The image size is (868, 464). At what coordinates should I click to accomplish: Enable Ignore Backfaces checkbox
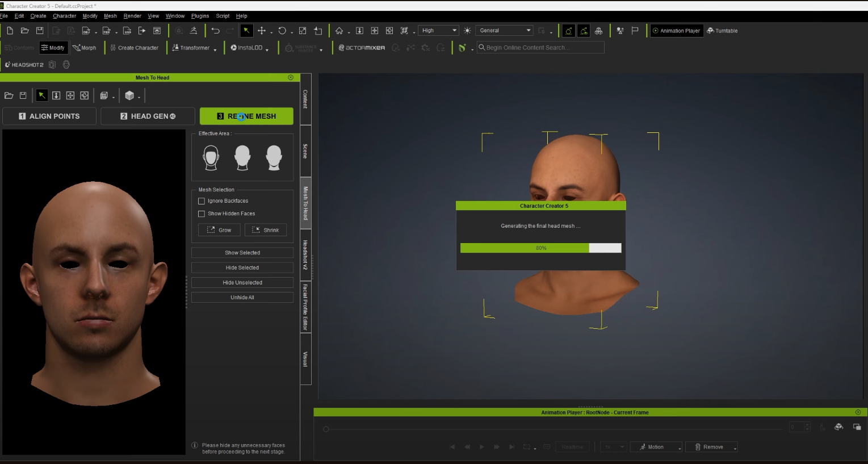tap(201, 201)
